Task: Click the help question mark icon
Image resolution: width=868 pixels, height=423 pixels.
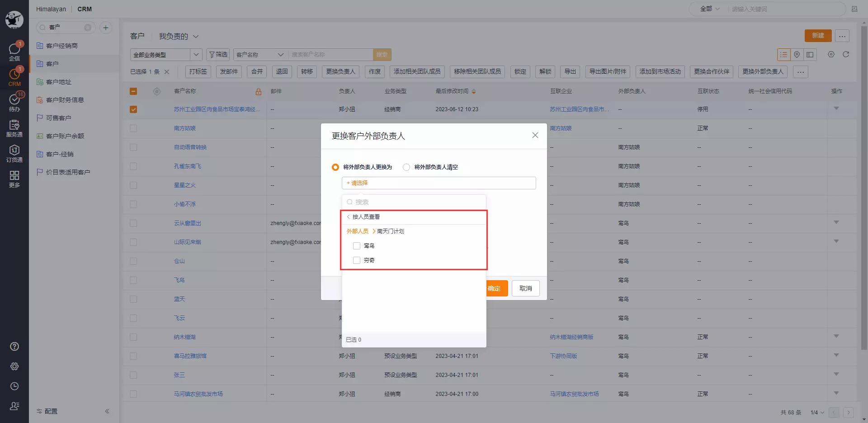Action: (14, 347)
